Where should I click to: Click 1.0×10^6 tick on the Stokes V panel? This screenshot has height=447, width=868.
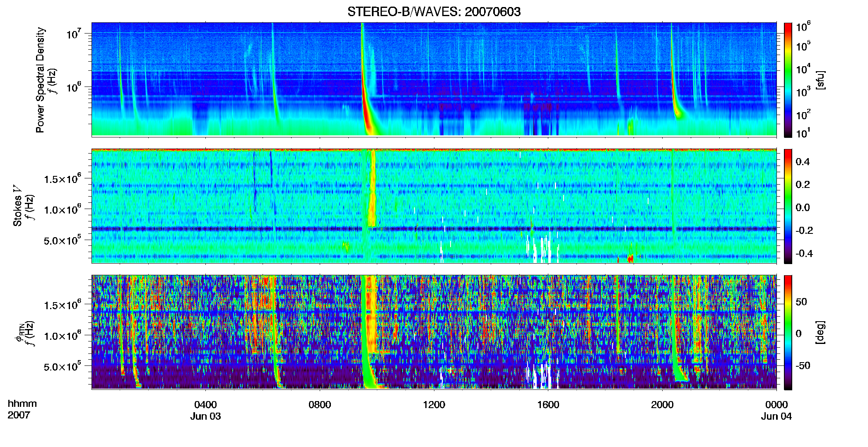[63, 209]
